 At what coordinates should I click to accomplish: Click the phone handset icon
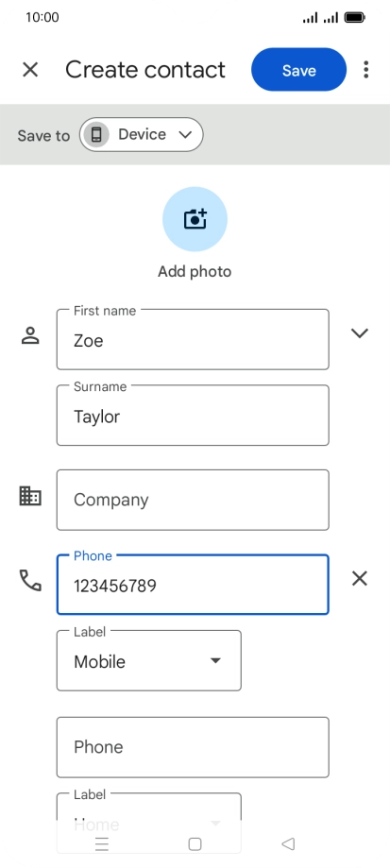[30, 580]
